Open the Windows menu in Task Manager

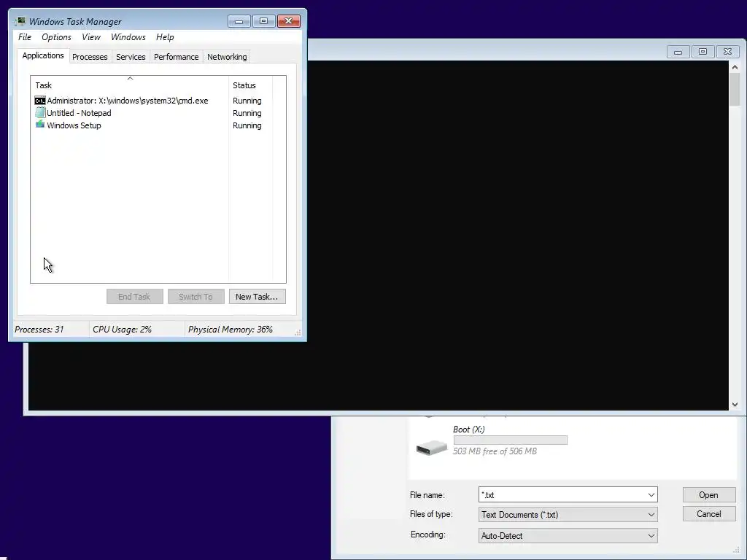(x=128, y=37)
